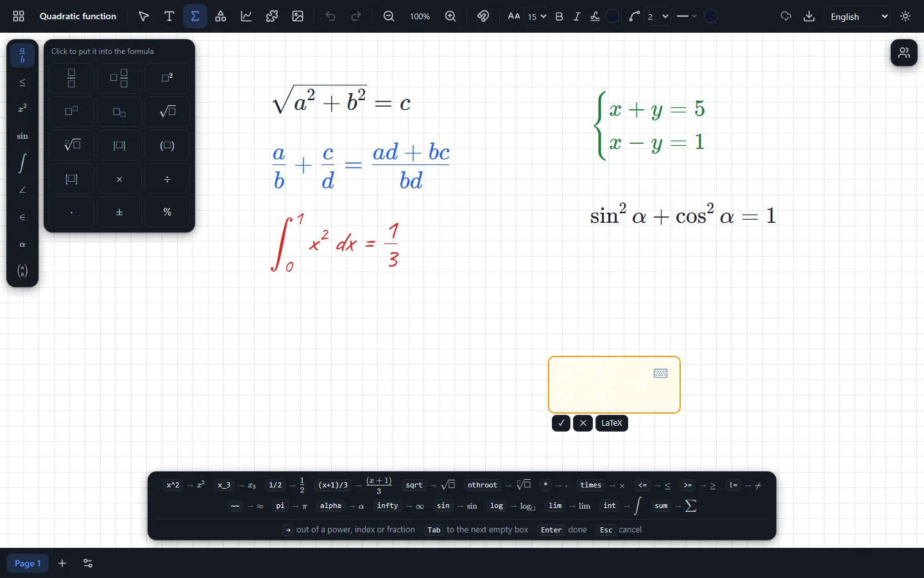The height and width of the screenshot is (578, 924).
Task: Insert the square root template
Action: (167, 112)
